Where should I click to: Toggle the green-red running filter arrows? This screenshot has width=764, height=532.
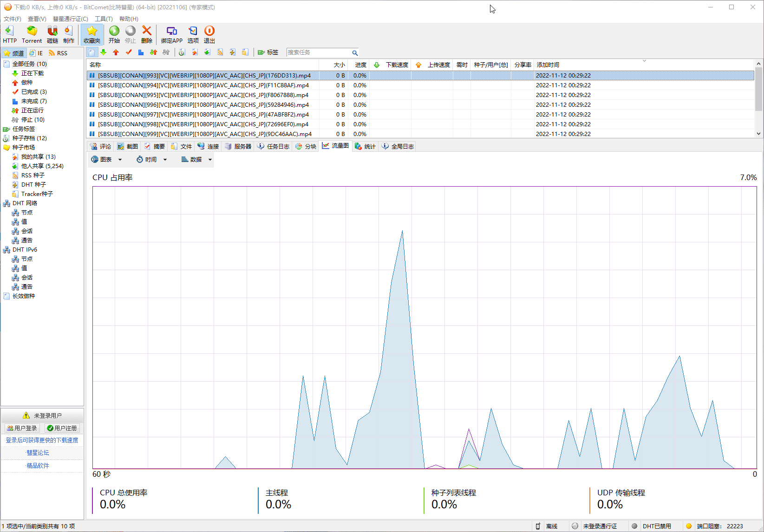pos(153,52)
